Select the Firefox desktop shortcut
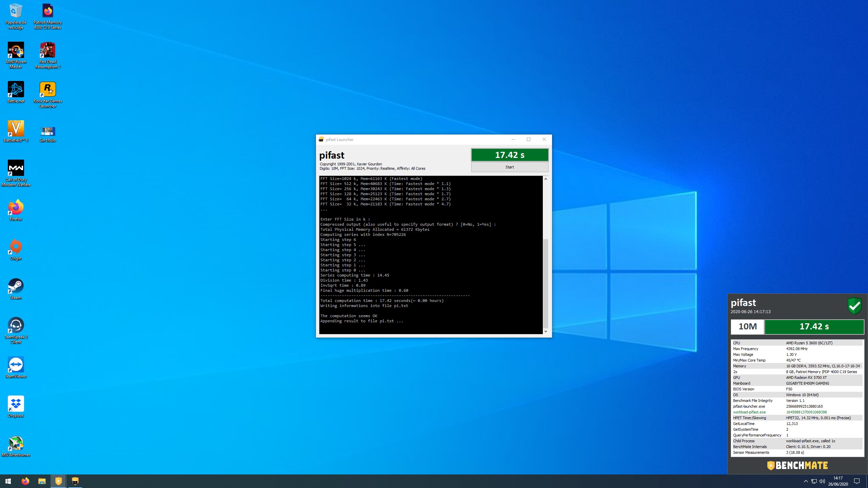868x488 pixels. coord(16,210)
